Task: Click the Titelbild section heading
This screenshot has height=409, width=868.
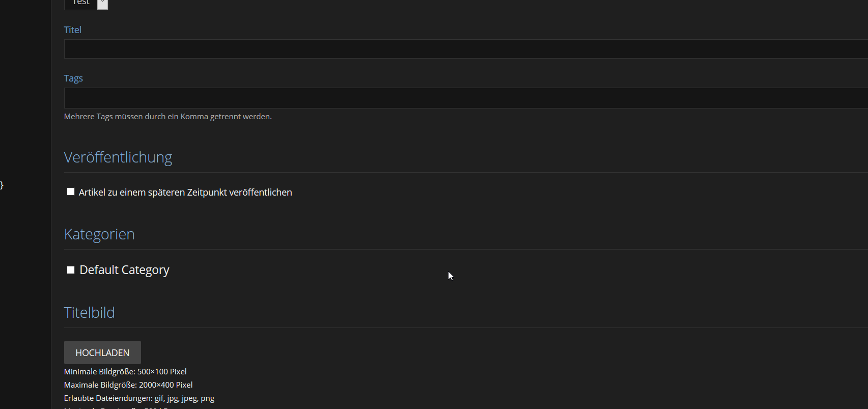Action: pyautogui.click(x=89, y=313)
